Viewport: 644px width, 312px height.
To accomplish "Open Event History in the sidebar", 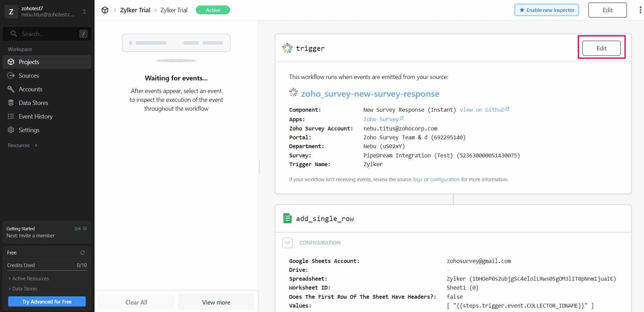I will click(47, 116).
